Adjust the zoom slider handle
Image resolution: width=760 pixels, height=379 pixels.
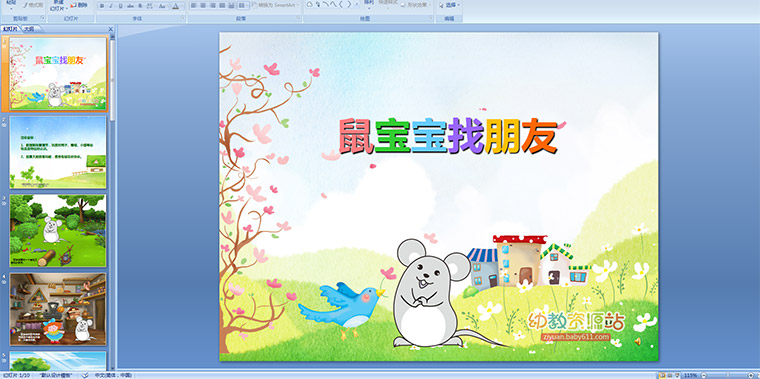point(728,376)
